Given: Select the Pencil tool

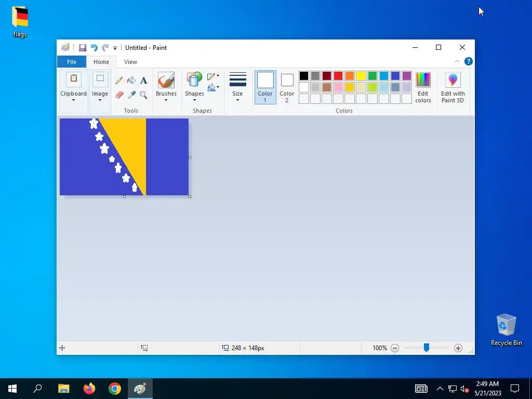Looking at the screenshot, I should (119, 81).
